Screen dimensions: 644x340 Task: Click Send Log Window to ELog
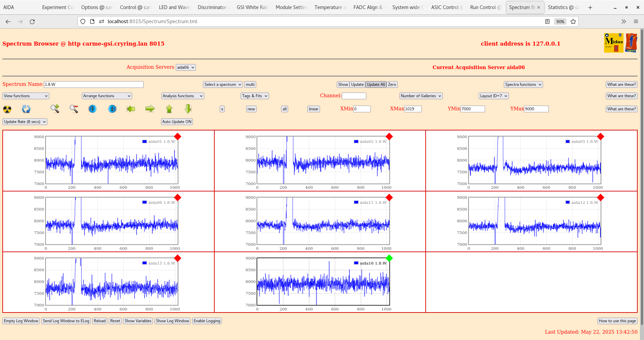66,321
